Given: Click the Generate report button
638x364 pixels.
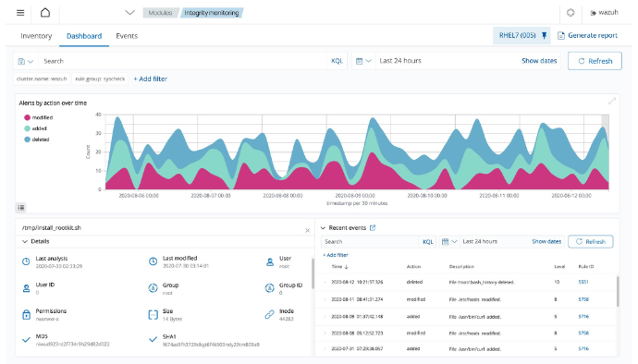Looking at the screenshot, I should (587, 35).
